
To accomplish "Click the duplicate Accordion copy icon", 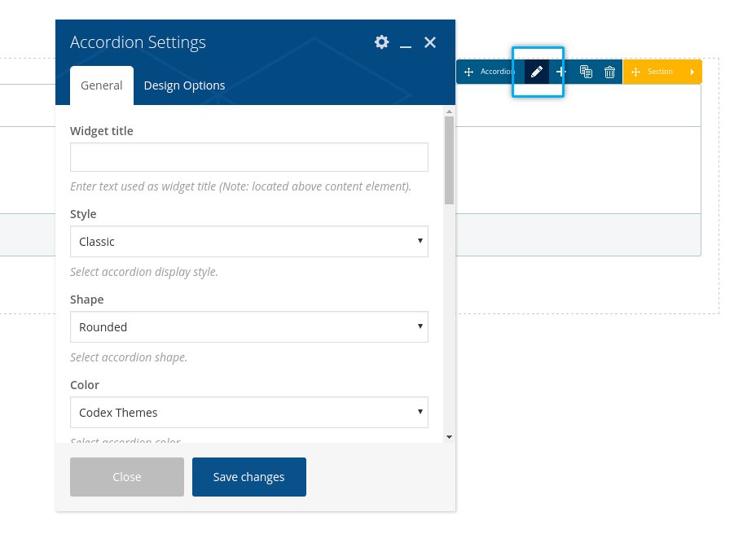I will (586, 72).
